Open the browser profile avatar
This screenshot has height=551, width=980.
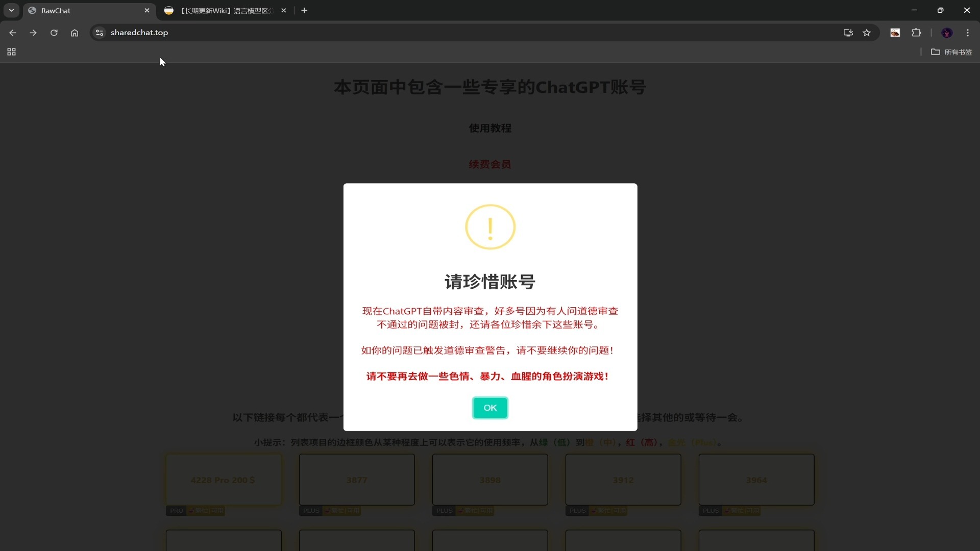pos(947,33)
